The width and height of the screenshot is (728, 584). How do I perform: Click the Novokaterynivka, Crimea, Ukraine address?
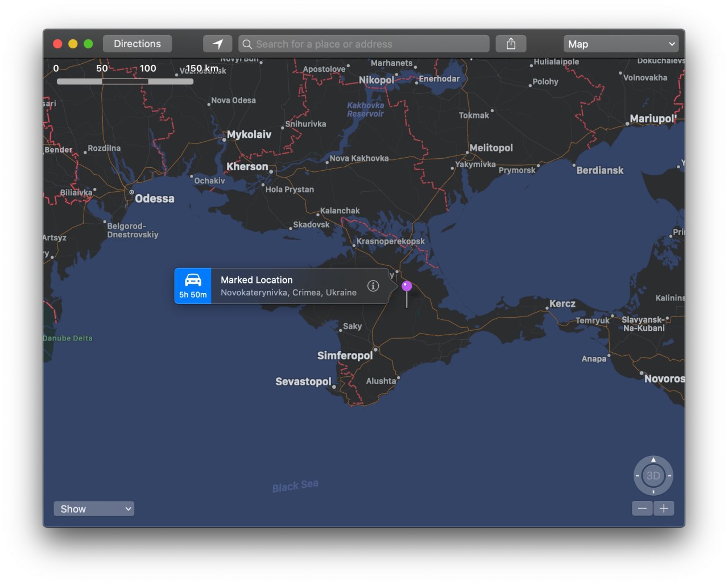pos(288,293)
